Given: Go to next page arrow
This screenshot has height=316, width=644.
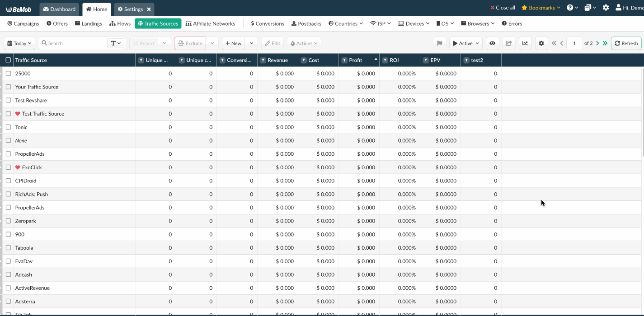Looking at the screenshot, I should tap(597, 43).
